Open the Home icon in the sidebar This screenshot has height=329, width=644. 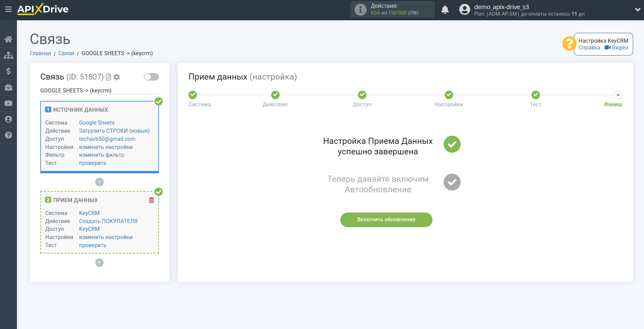point(8,39)
